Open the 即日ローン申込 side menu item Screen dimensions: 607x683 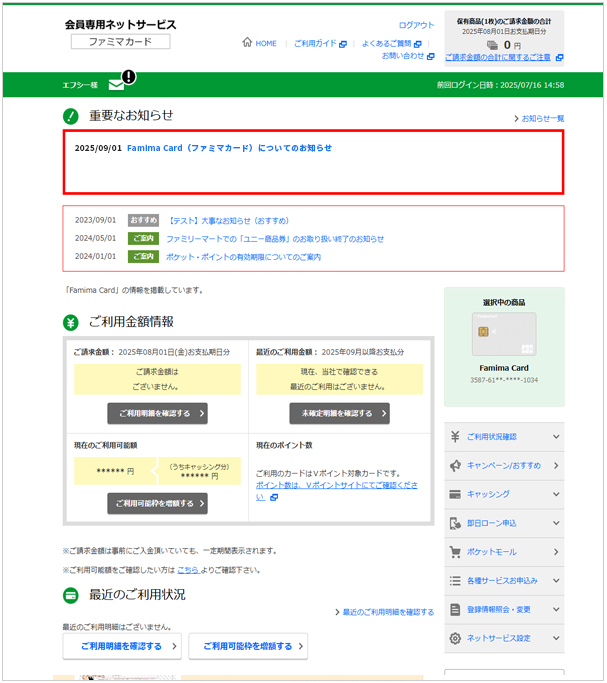pyautogui.click(x=504, y=523)
